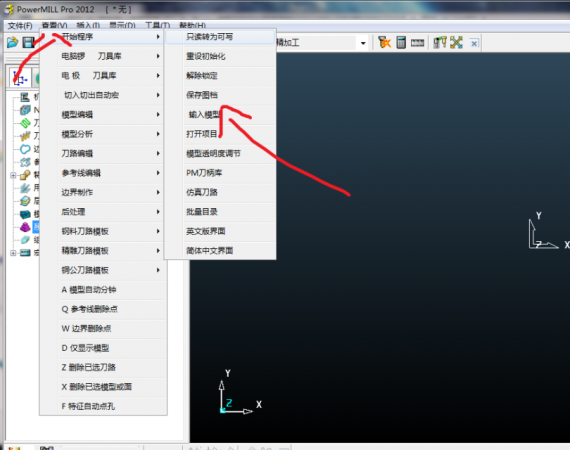Image resolution: width=570 pixels, height=450 pixels.
Task: Select the feature sets icon in the explorer tree
Action: [x=25, y=175]
